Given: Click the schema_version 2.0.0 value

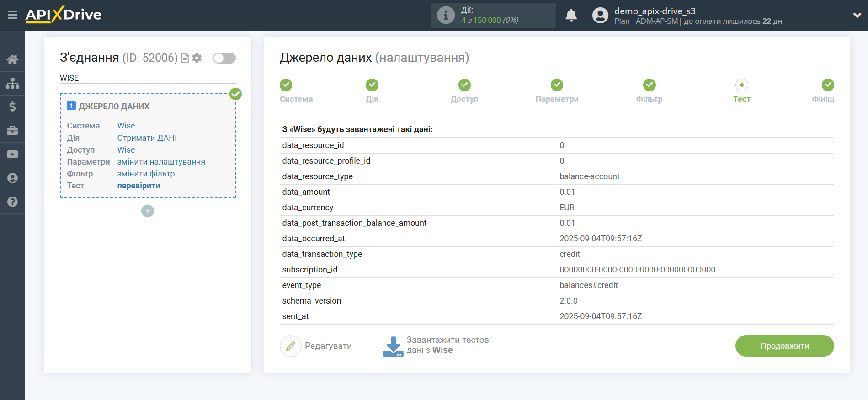Looking at the screenshot, I should [568, 301].
